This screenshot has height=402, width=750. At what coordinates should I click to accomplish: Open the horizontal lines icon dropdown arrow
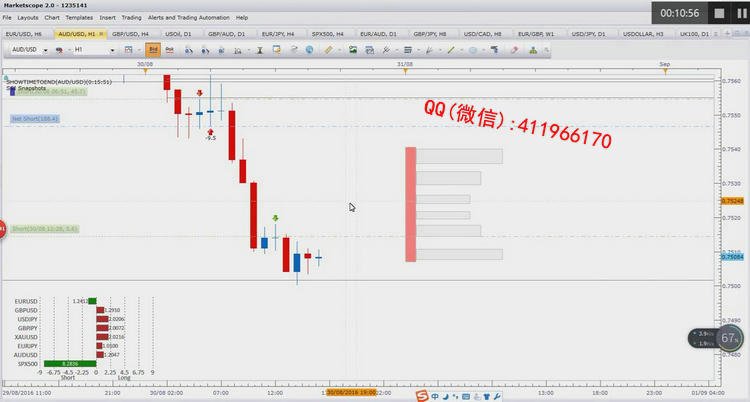point(419,50)
